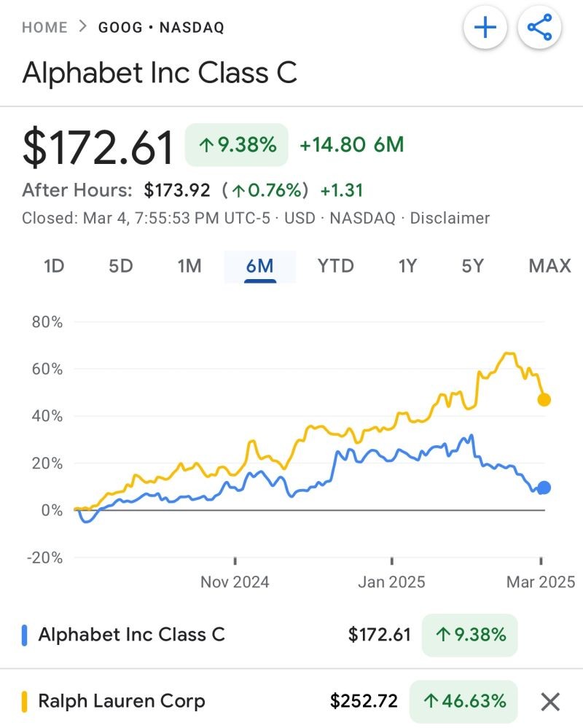Open the share icon for GOOG
Viewport: 583px width, 728px height.
point(539,27)
